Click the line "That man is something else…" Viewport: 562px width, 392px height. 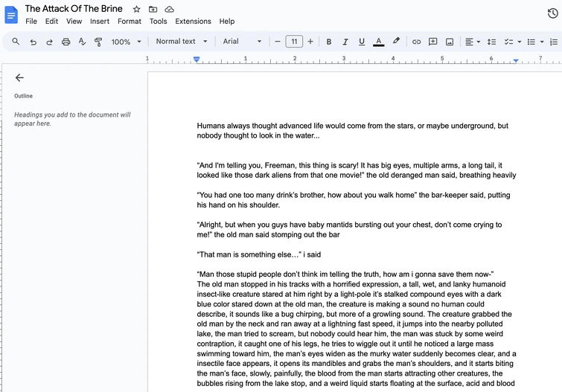click(x=259, y=254)
